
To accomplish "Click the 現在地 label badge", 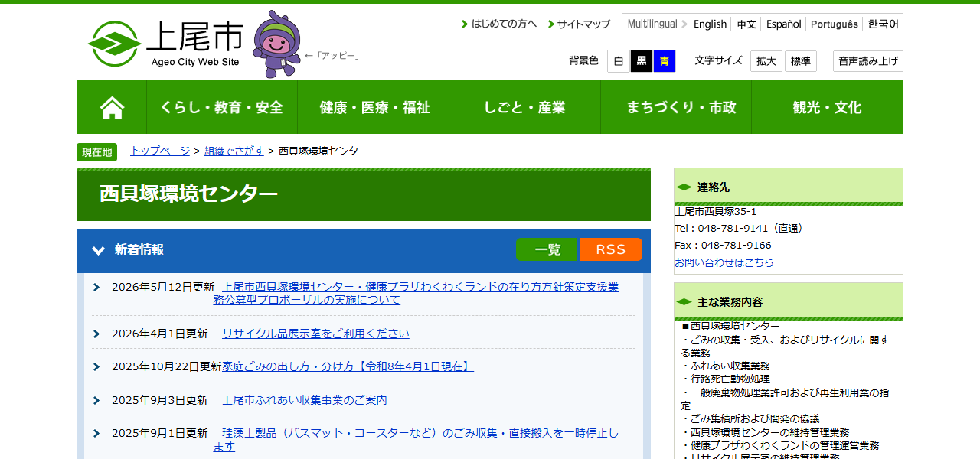I will 96,152.
